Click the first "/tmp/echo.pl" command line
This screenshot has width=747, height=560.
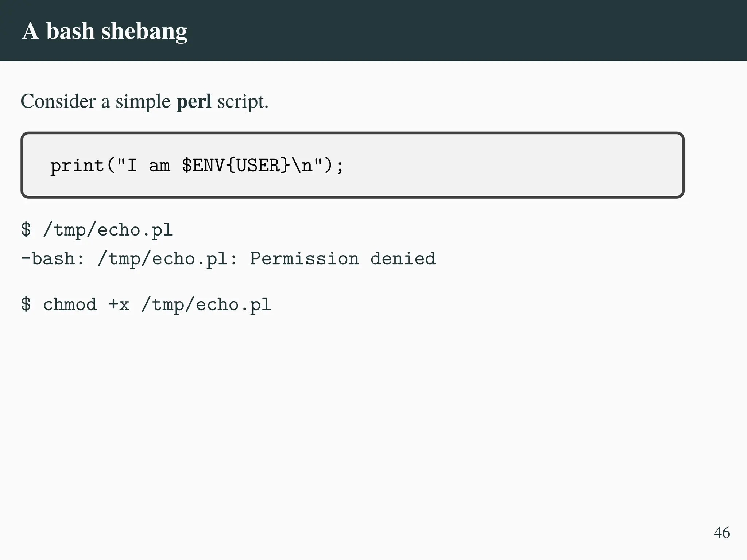[x=108, y=230]
